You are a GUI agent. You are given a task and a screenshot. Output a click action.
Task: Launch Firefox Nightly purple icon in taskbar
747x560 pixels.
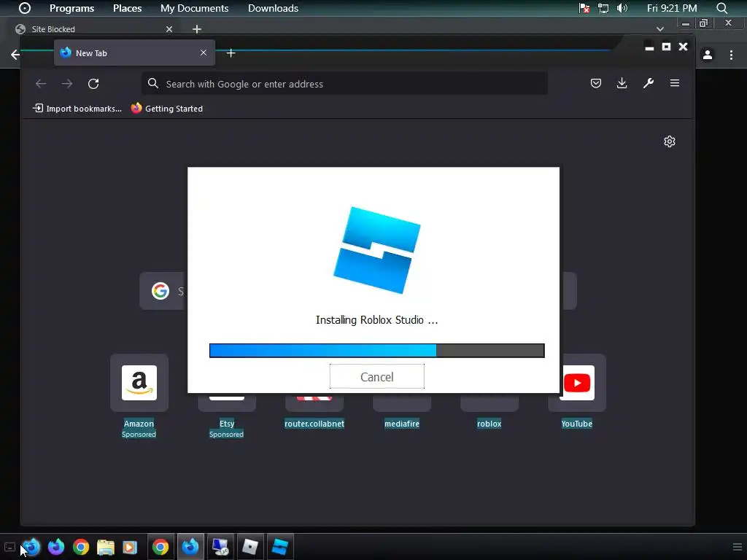tap(56, 547)
